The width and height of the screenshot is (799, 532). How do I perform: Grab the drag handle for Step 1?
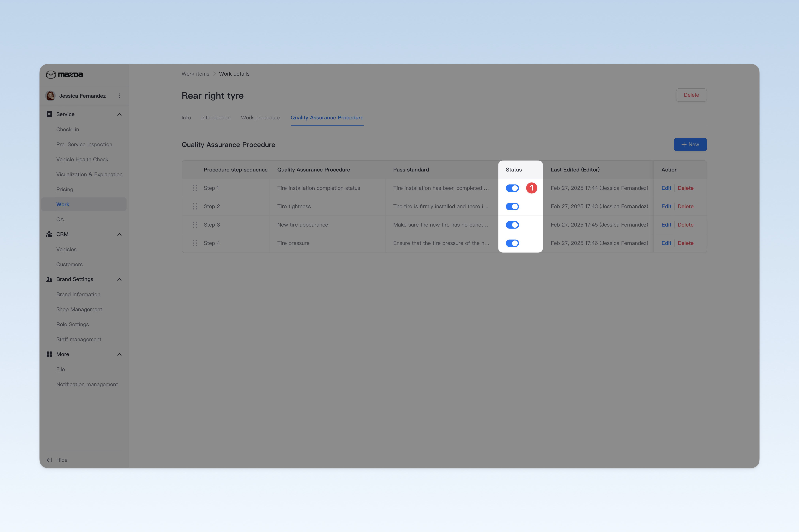coord(195,188)
